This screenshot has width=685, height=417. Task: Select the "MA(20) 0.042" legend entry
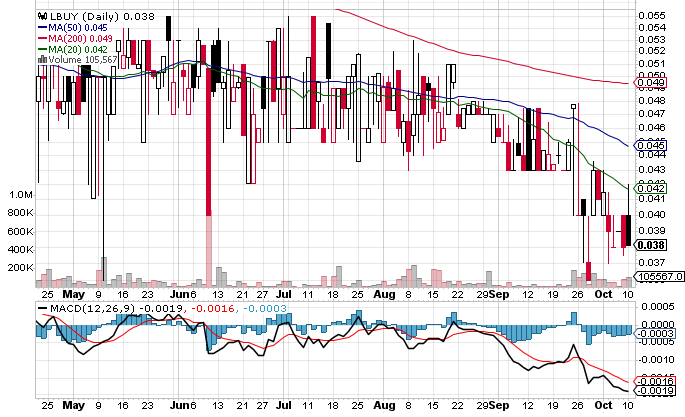pyautogui.click(x=78, y=49)
